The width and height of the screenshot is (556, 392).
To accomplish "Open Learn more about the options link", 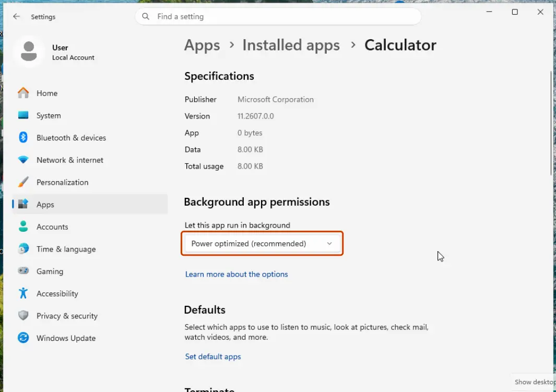I will (x=236, y=275).
